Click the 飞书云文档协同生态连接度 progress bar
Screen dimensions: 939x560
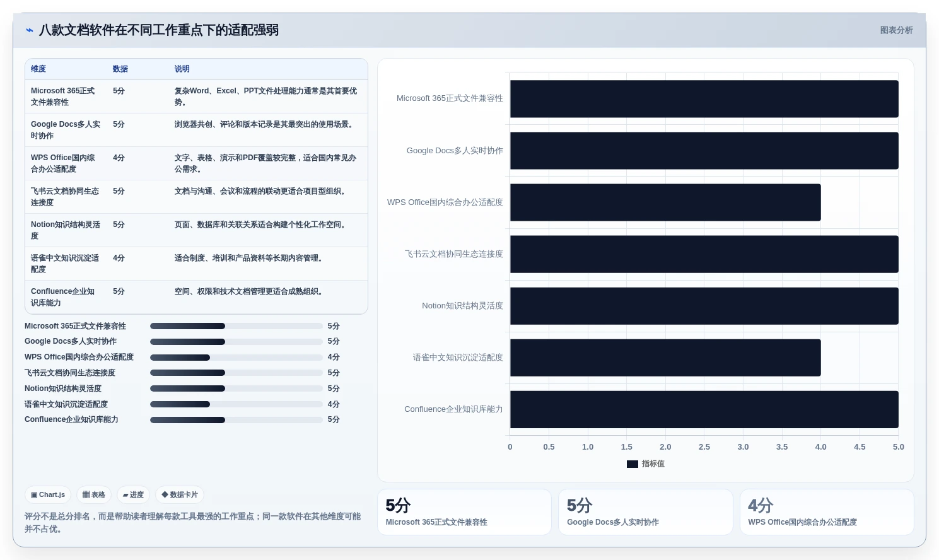[x=236, y=373]
